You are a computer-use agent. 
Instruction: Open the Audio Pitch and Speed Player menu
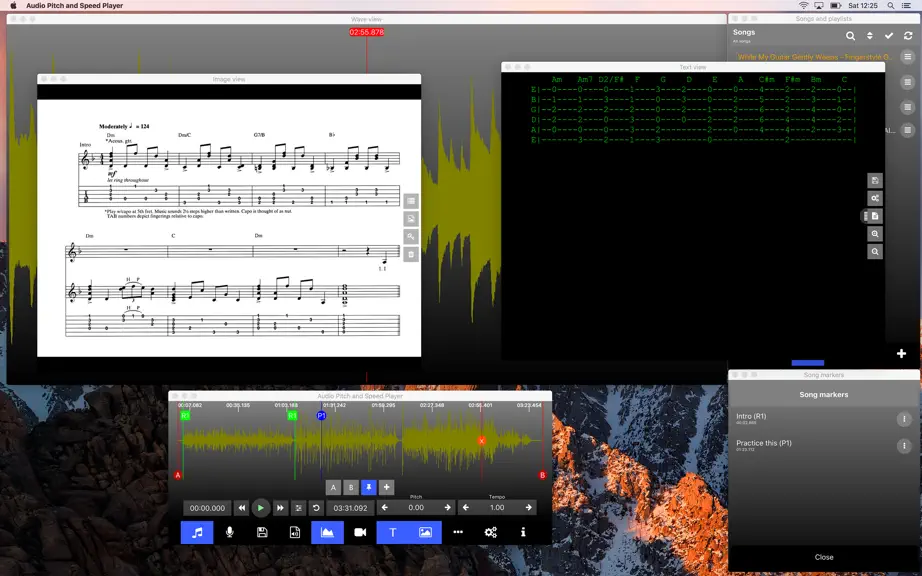[75, 5]
